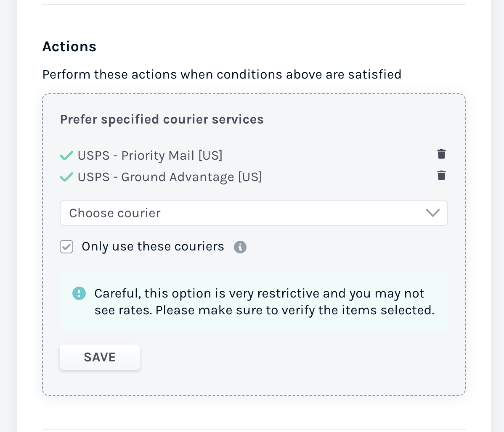The image size is (504, 432).
Task: Select the USPS - Priority Mail [US] entry
Action: [150, 155]
